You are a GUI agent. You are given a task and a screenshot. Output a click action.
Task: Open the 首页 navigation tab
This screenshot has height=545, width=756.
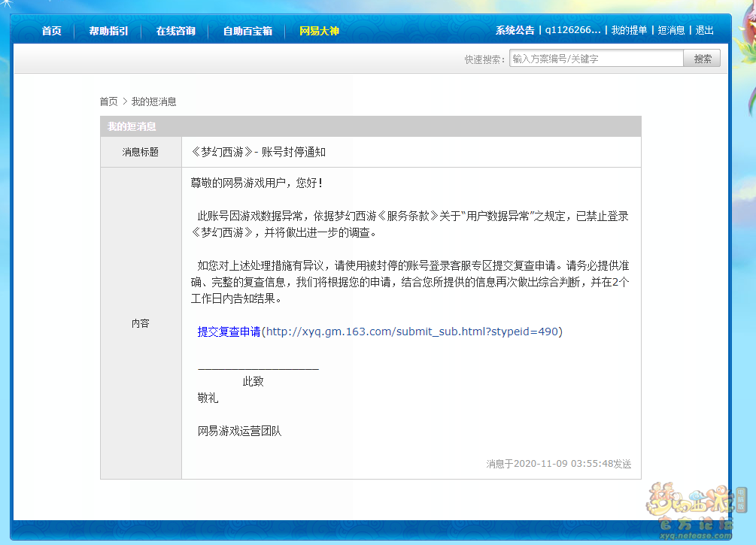click(x=52, y=31)
